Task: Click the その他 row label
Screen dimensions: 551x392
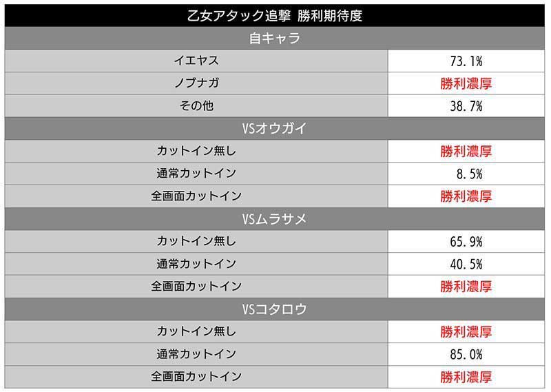Action: coord(196,106)
